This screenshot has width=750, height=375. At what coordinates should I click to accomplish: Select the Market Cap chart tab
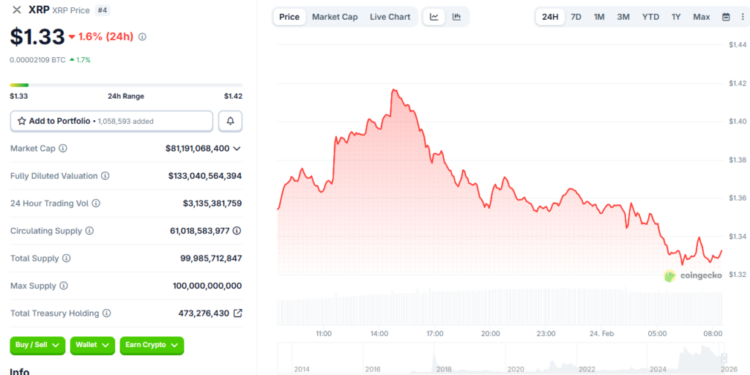(335, 17)
